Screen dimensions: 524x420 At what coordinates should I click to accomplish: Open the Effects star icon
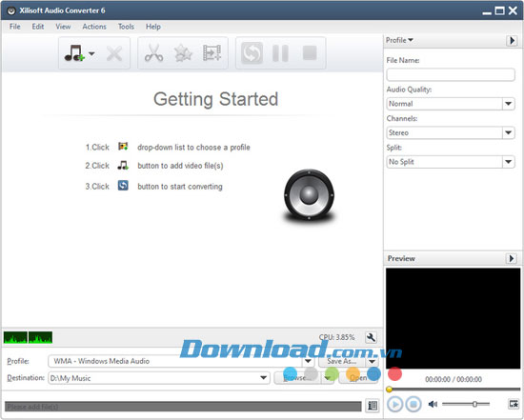coord(183,53)
